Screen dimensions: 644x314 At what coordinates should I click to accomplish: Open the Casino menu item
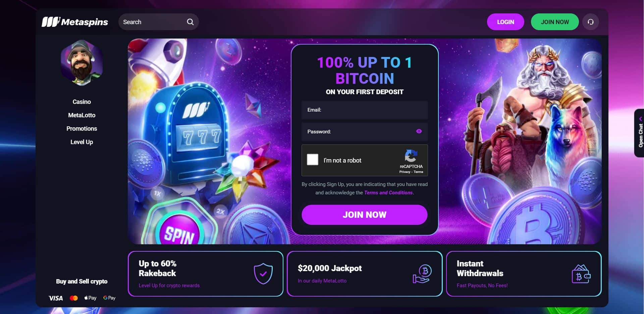[82, 102]
